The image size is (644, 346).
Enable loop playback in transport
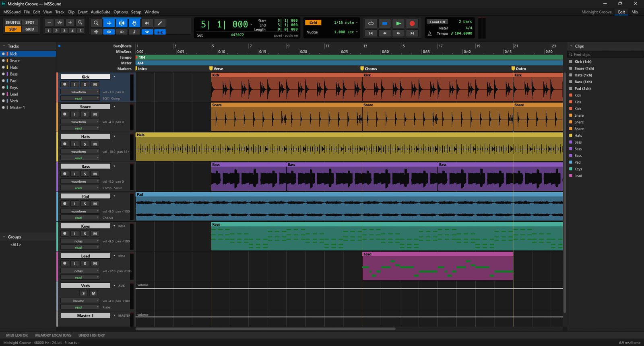(x=371, y=23)
